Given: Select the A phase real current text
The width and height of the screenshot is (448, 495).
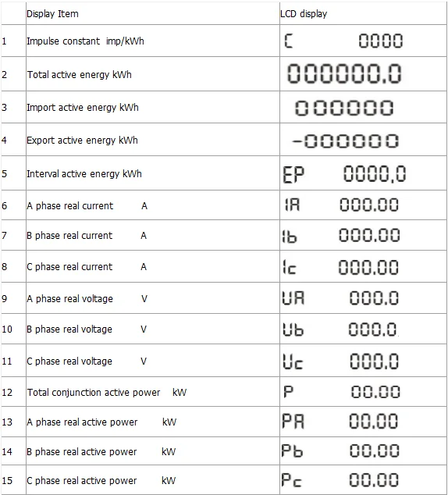Looking at the screenshot, I should point(69,206).
